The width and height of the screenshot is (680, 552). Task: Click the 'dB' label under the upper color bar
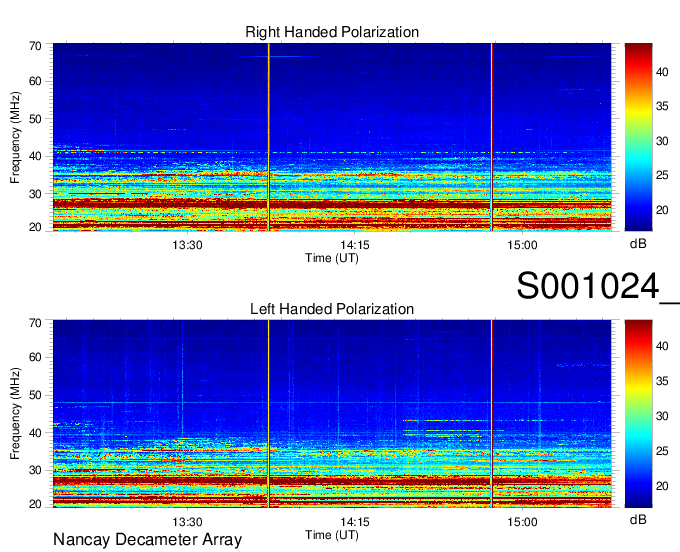click(x=638, y=244)
